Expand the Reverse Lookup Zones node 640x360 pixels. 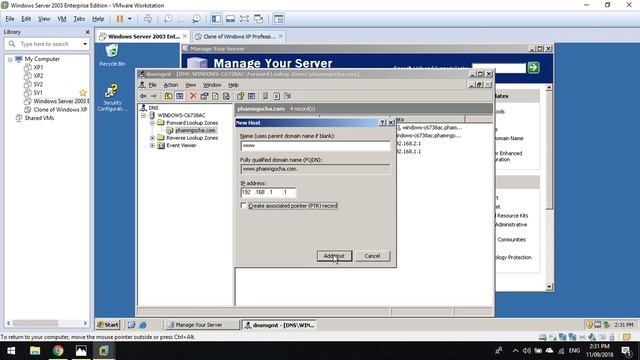coord(152,138)
